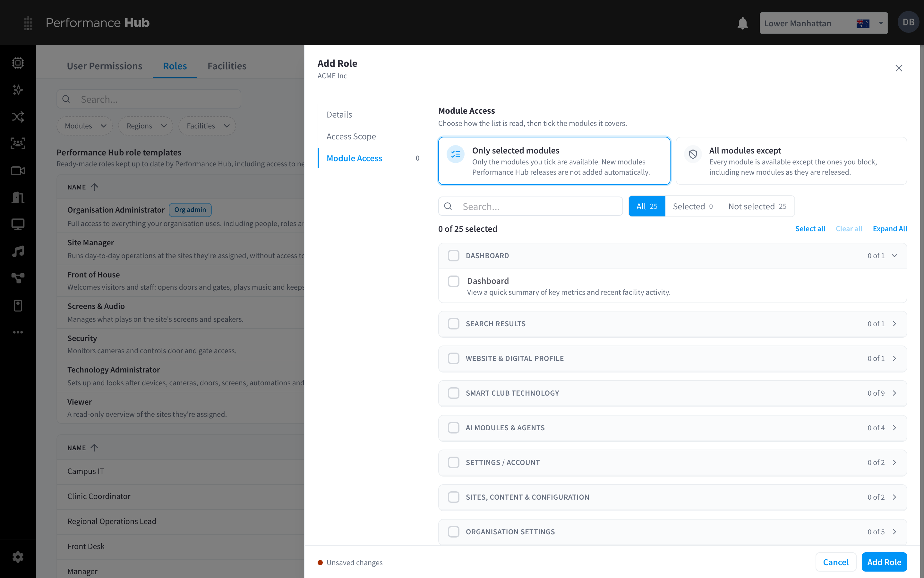The image size is (924, 578).
Task: Choose the All modules except option
Action: 791,161
